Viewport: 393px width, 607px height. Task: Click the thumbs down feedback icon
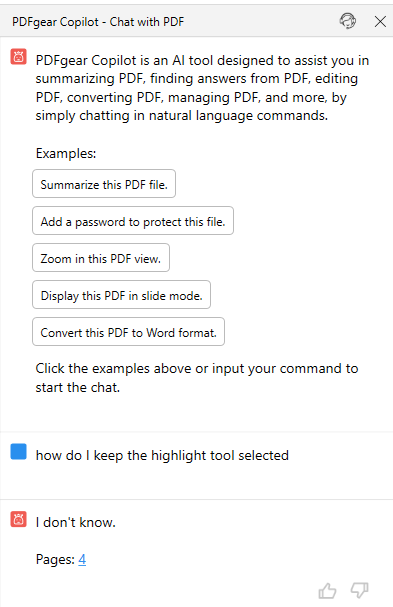coord(359,591)
